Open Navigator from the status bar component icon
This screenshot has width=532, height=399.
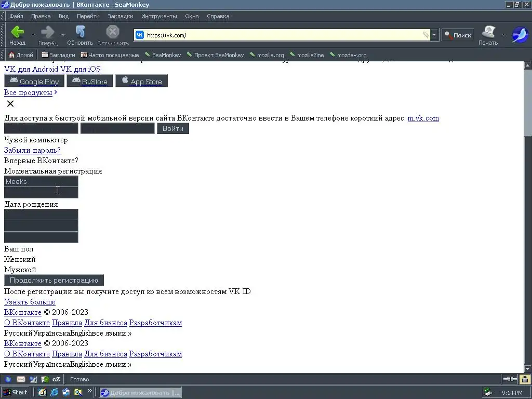(x=8, y=379)
